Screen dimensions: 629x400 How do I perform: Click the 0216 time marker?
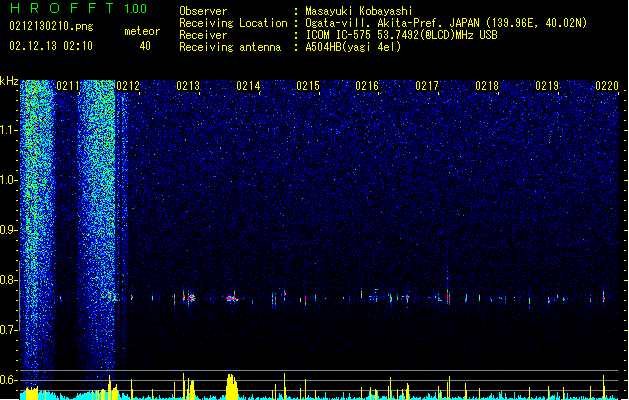tap(367, 86)
